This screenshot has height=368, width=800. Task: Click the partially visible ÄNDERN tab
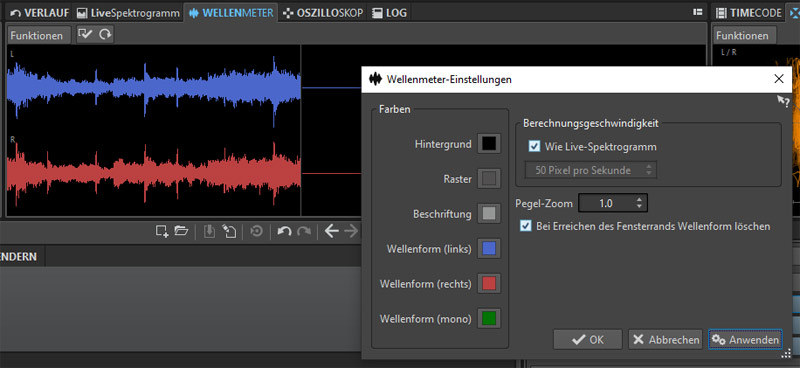[19, 256]
